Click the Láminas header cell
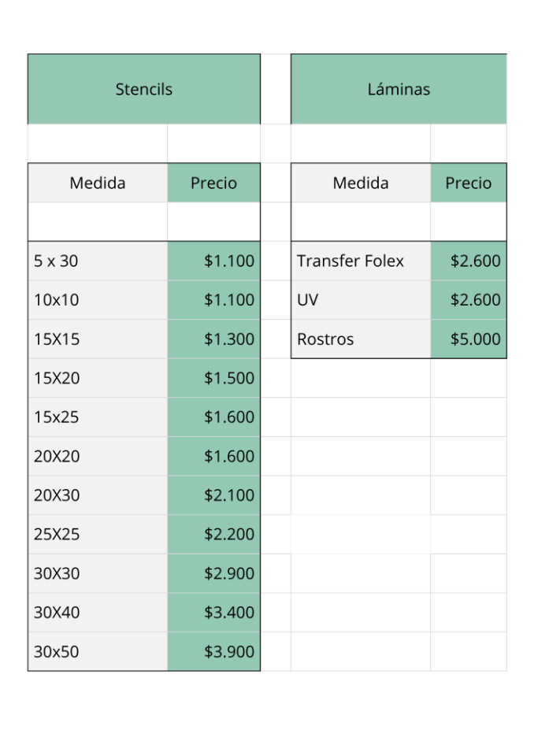Screen dimensions: 534x756 click(399, 89)
